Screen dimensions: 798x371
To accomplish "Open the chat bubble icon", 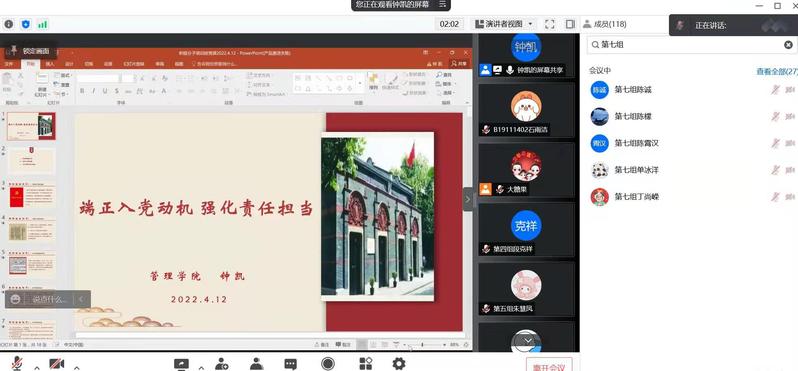I will 291,364.
